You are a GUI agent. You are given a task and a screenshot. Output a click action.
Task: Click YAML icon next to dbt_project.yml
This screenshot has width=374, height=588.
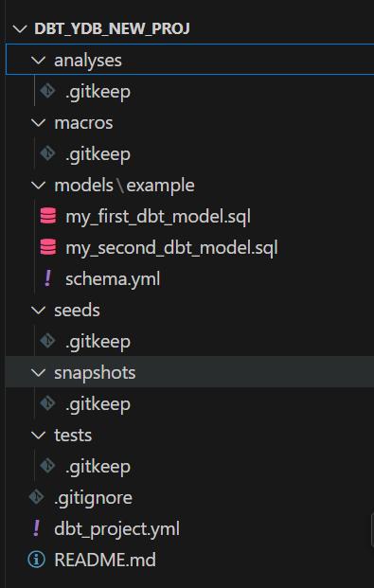tap(36, 528)
